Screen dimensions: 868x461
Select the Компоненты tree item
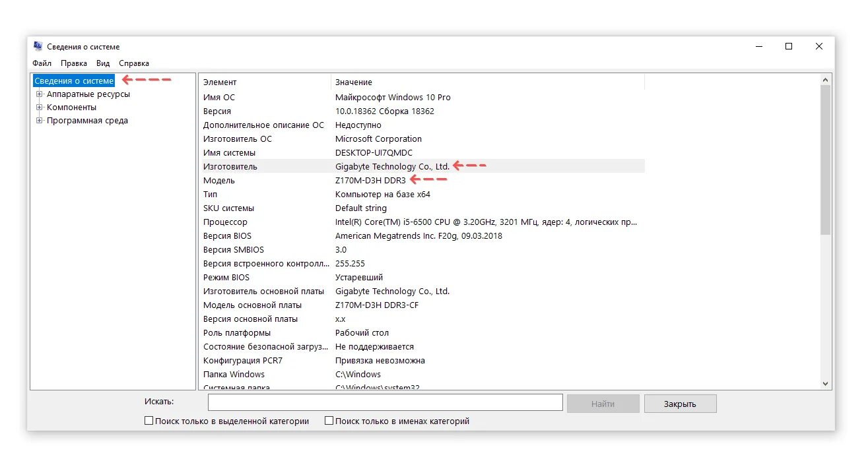point(71,107)
